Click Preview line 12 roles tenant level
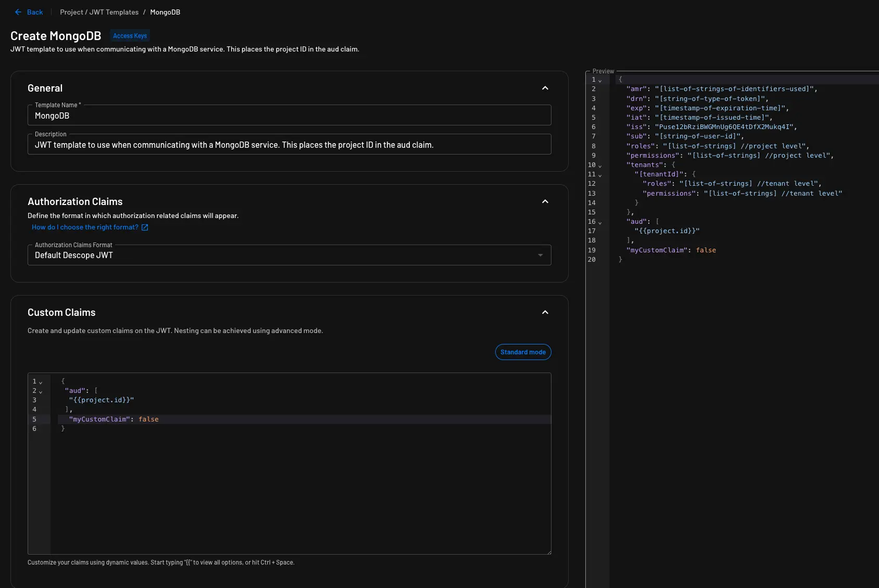 732,184
